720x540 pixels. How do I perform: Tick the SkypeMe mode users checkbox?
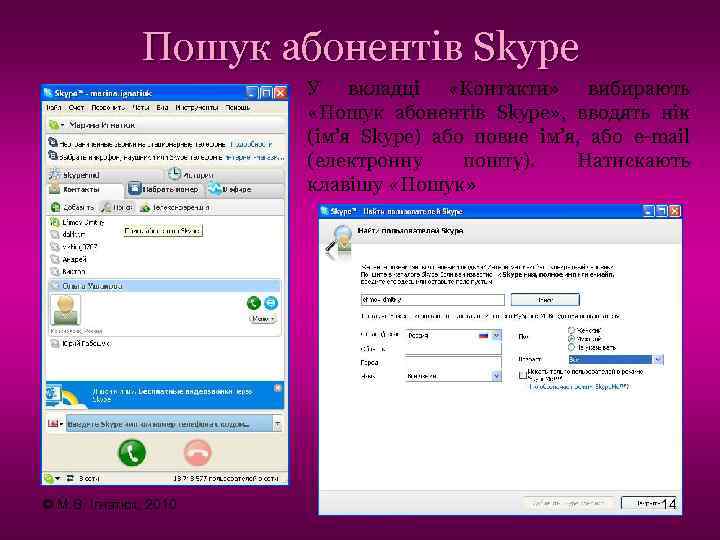[x=522, y=375]
